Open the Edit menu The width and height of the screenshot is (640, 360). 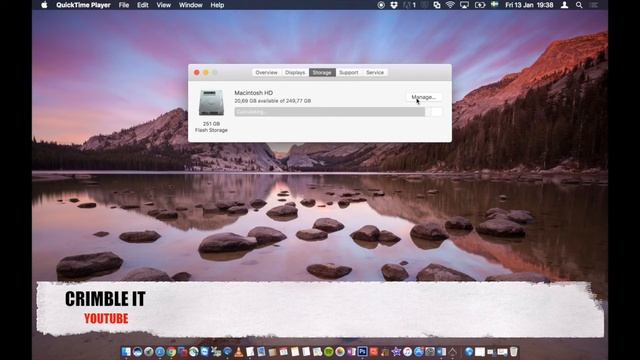tap(142, 5)
